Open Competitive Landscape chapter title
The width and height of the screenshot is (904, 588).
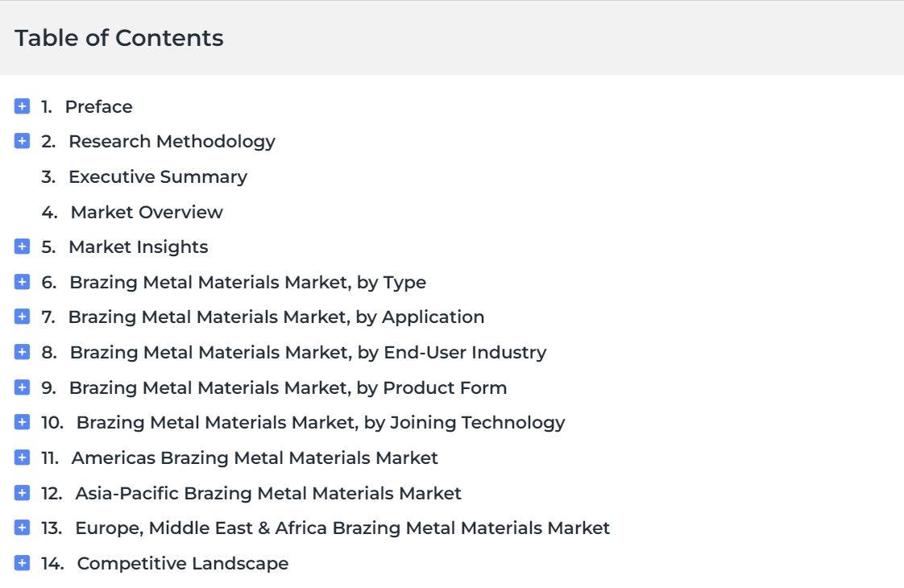(183, 564)
